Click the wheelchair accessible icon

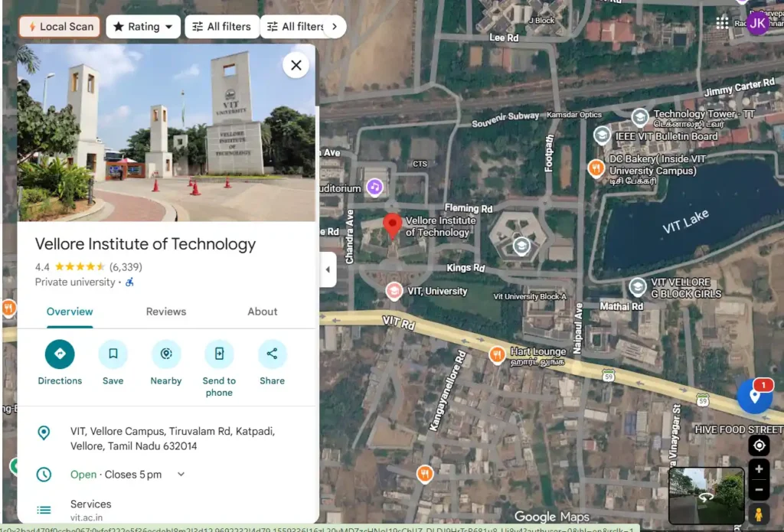[130, 282]
